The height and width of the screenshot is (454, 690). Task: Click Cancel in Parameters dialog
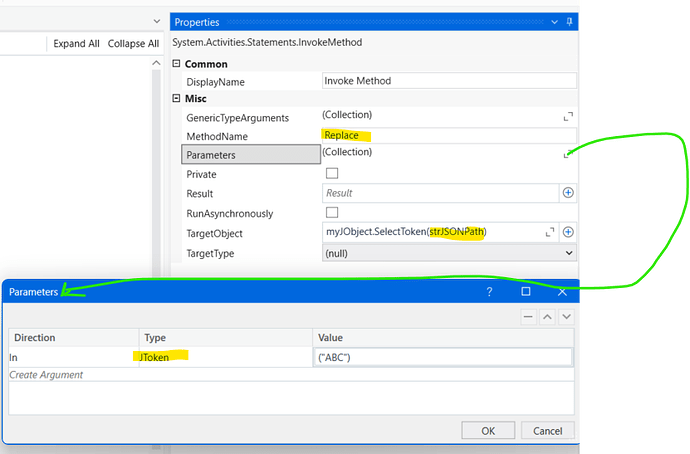547,431
